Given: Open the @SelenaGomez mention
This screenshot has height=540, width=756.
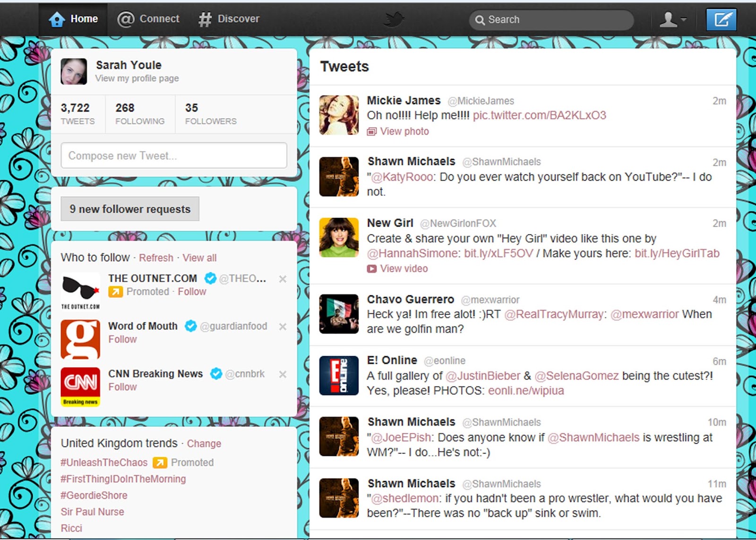Looking at the screenshot, I should click(576, 376).
